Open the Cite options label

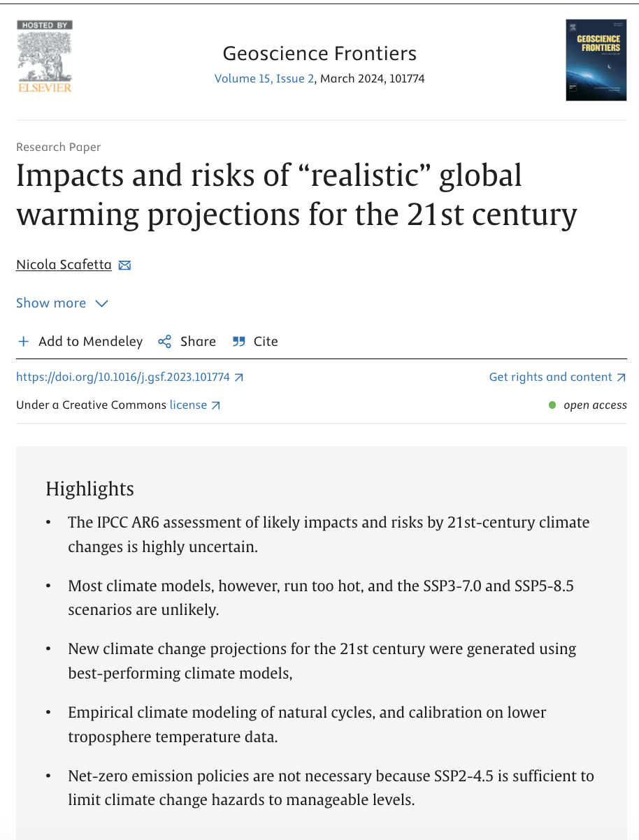[266, 342]
